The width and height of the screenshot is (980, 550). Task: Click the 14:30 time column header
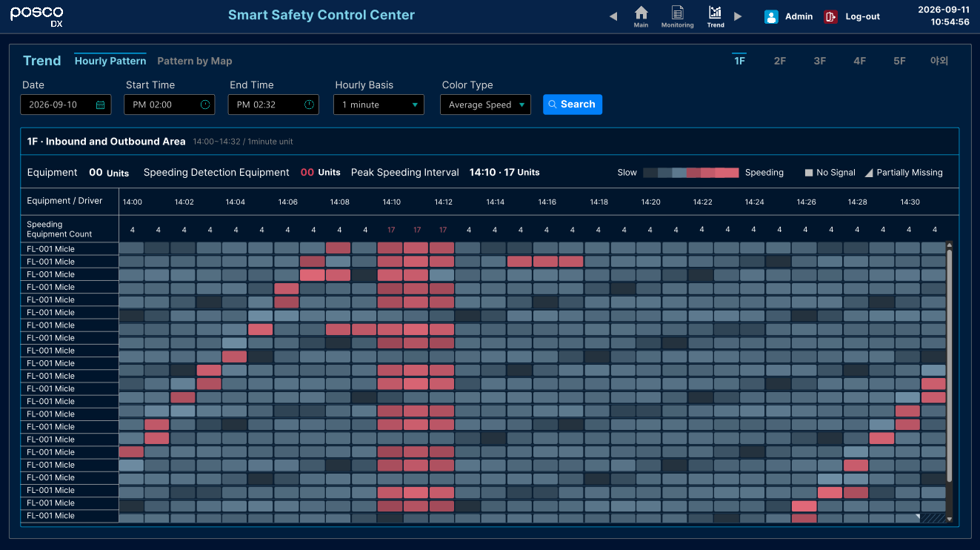pos(910,202)
